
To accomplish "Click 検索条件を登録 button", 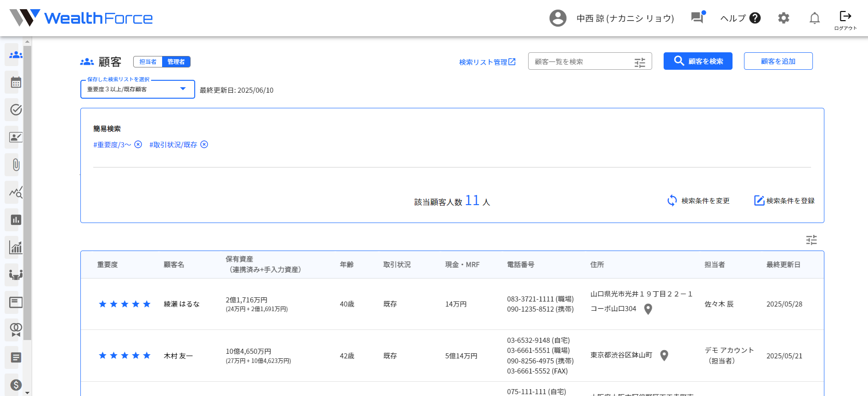I will [x=784, y=201].
